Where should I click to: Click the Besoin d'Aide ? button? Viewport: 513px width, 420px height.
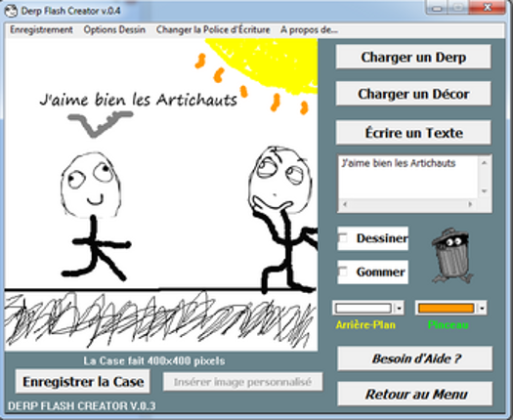click(x=415, y=358)
